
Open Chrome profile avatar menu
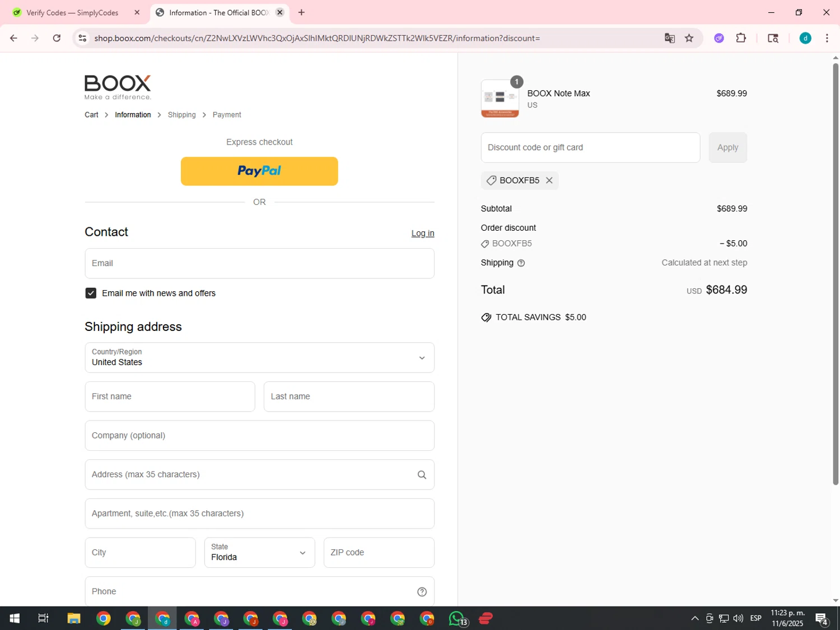tap(805, 38)
